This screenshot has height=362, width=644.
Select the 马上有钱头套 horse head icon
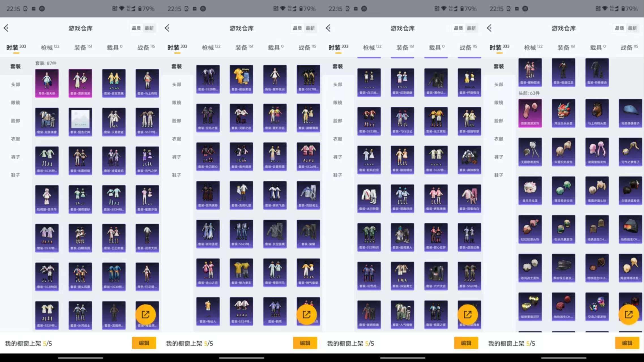coord(597,113)
